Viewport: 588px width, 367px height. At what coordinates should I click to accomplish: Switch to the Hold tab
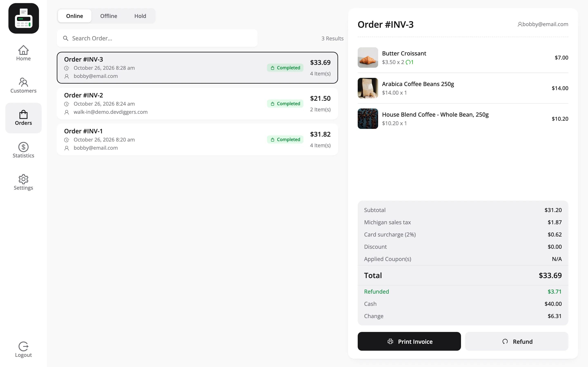point(140,16)
